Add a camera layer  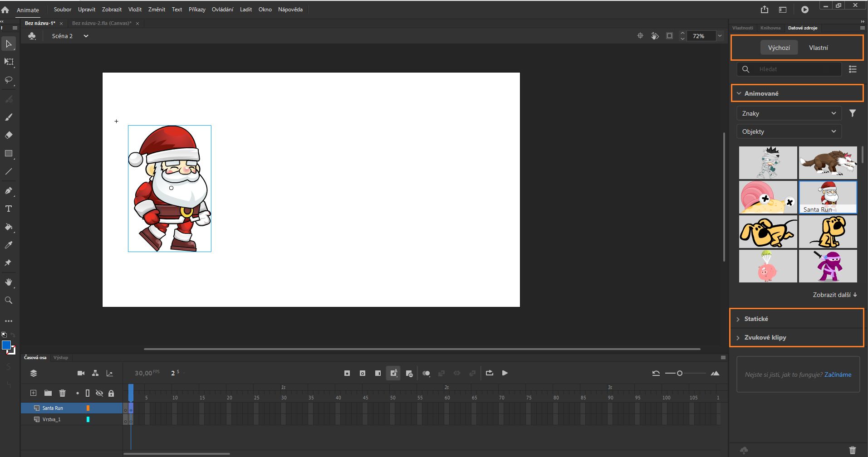click(81, 373)
